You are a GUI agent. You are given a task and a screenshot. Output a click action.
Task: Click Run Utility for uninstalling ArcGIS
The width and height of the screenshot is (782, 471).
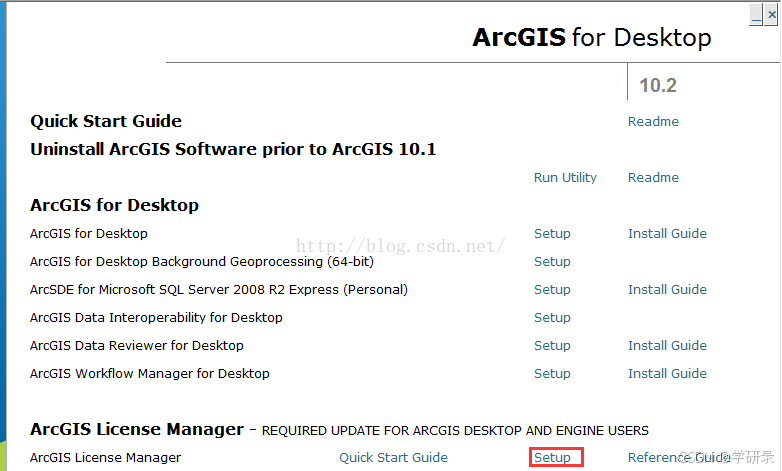(565, 177)
